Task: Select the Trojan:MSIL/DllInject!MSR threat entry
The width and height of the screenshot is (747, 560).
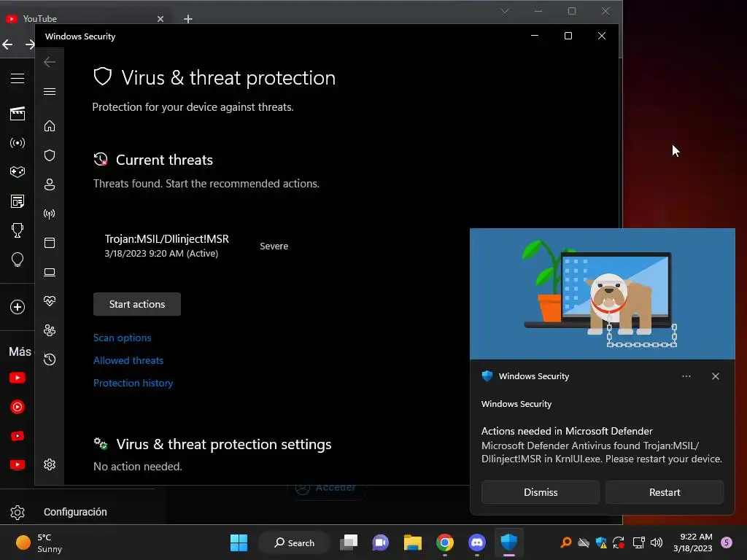Action: (167, 246)
